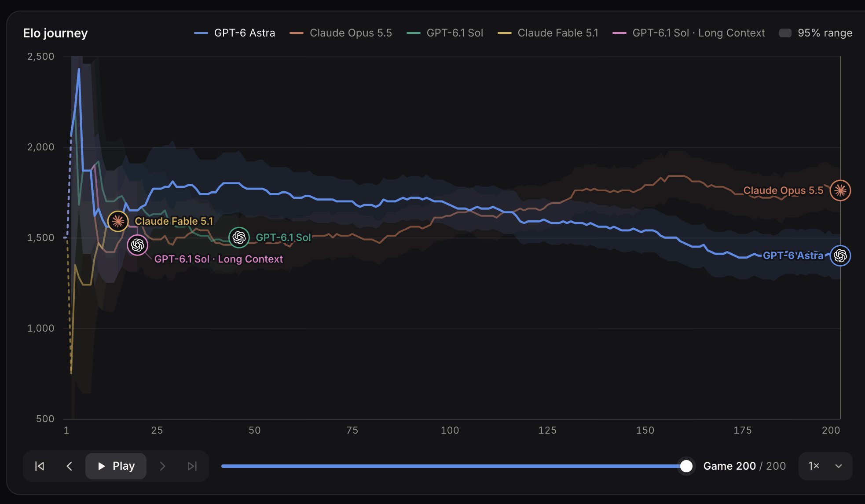Click the 50 tick on the x-axis
The width and height of the screenshot is (865, 504).
click(x=255, y=430)
